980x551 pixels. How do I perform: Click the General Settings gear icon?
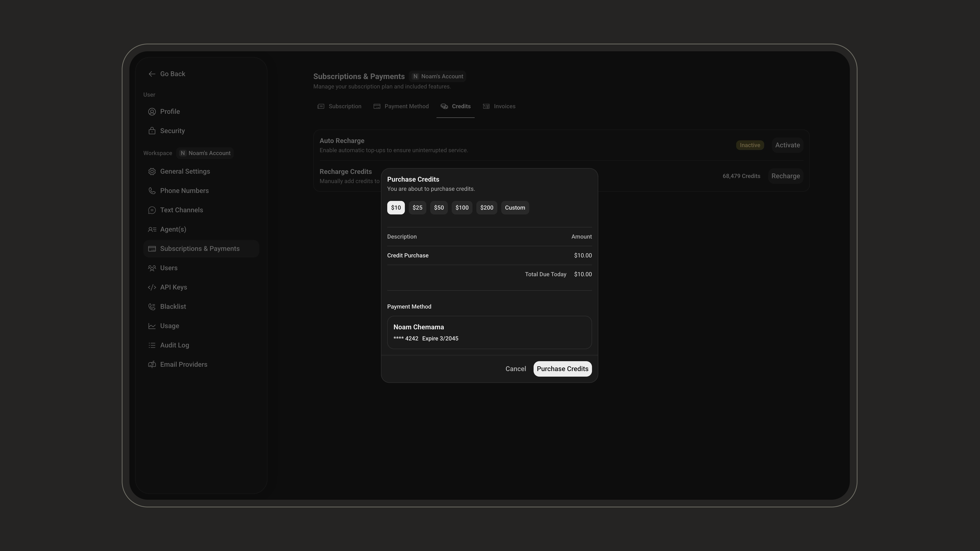(152, 171)
